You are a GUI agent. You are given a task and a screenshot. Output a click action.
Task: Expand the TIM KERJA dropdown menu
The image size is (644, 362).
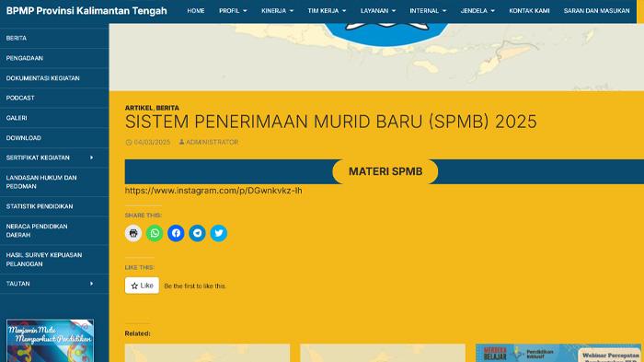(x=327, y=11)
